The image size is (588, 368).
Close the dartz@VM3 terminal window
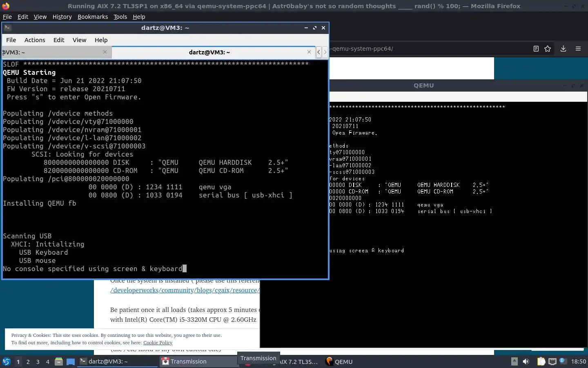(323, 28)
